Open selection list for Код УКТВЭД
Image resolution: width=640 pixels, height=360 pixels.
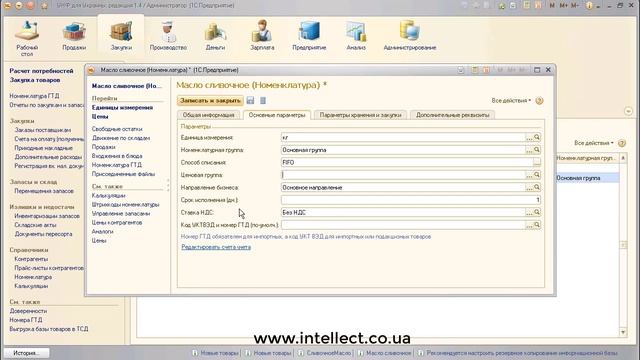[x=529, y=225]
